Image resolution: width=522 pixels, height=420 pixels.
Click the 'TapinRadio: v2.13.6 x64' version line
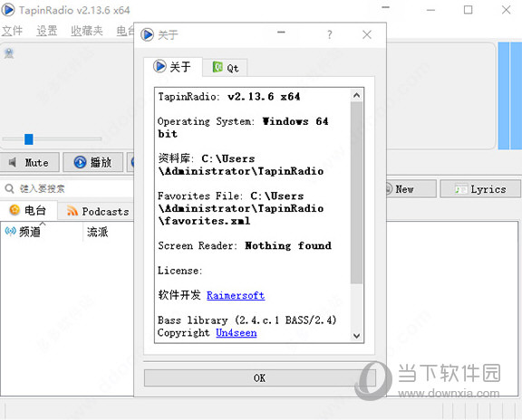229,97
